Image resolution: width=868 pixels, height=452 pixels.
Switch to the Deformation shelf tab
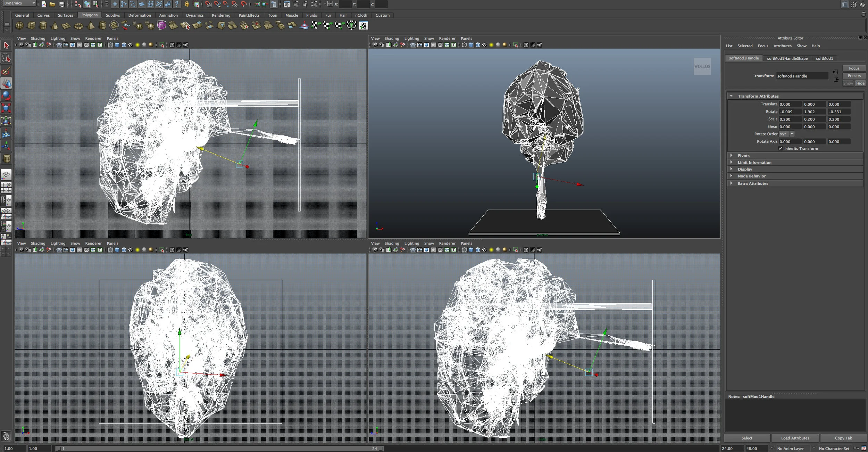(x=140, y=15)
